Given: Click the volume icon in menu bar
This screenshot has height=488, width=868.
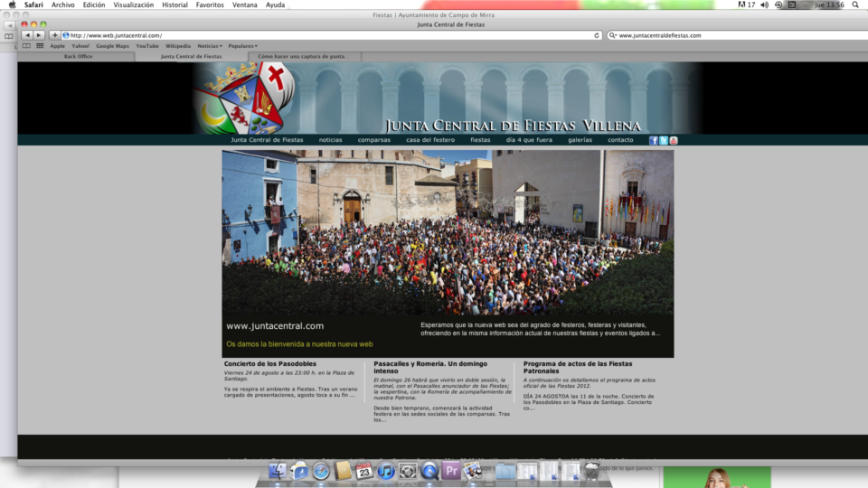Looking at the screenshot, I should pos(765,5).
